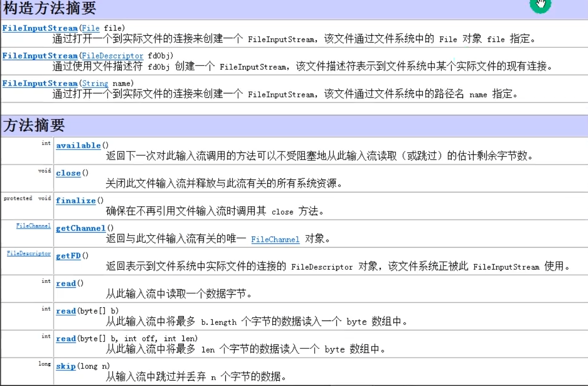Click the close() method link

click(68, 173)
